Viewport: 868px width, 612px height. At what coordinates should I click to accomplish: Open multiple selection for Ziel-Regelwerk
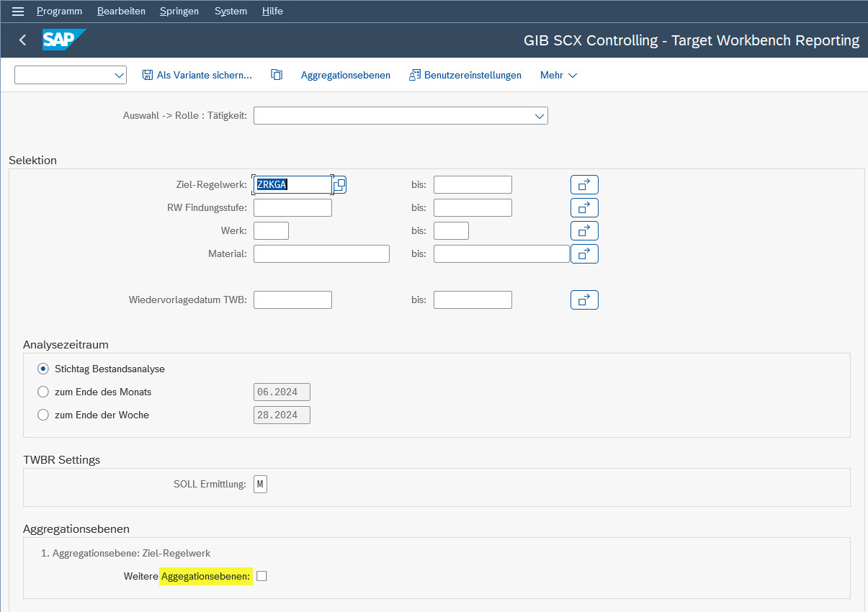584,185
